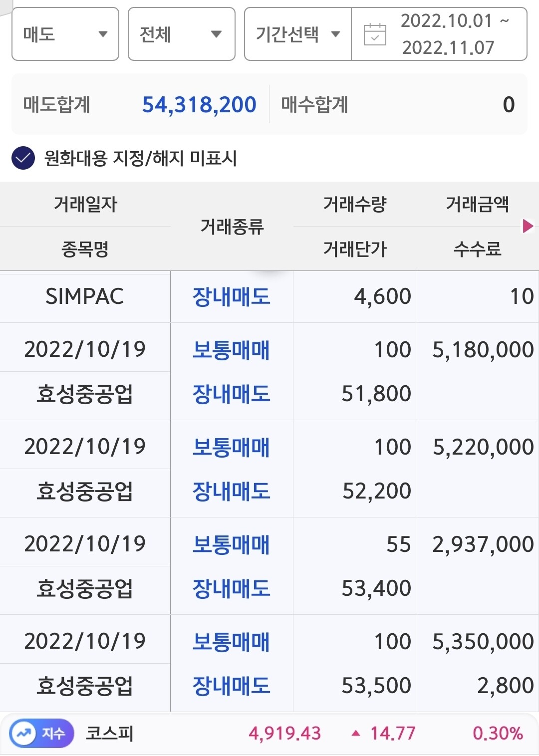Tap the pink arrow to show more columns
This screenshot has width=539, height=756.
coord(528,226)
